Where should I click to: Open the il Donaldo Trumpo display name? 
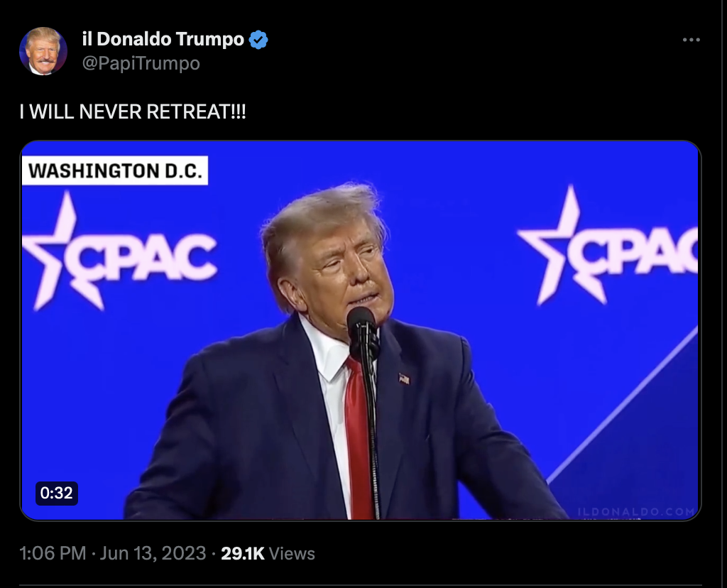coord(163,39)
